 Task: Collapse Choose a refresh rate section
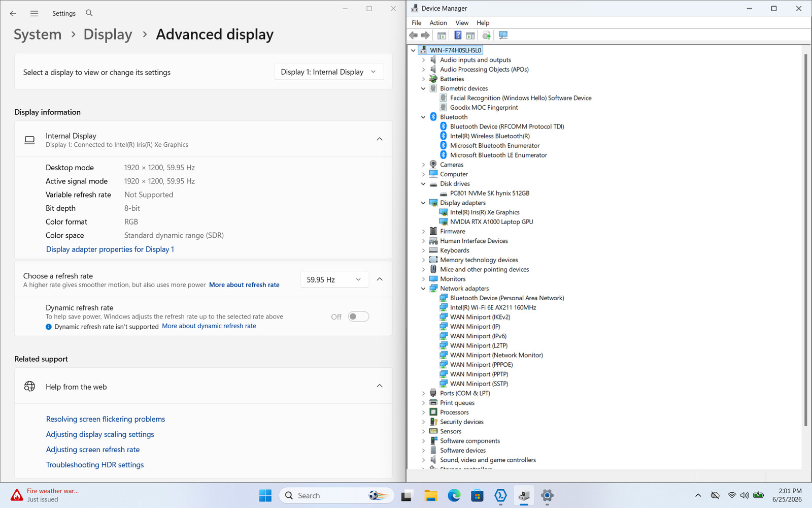[x=380, y=279]
